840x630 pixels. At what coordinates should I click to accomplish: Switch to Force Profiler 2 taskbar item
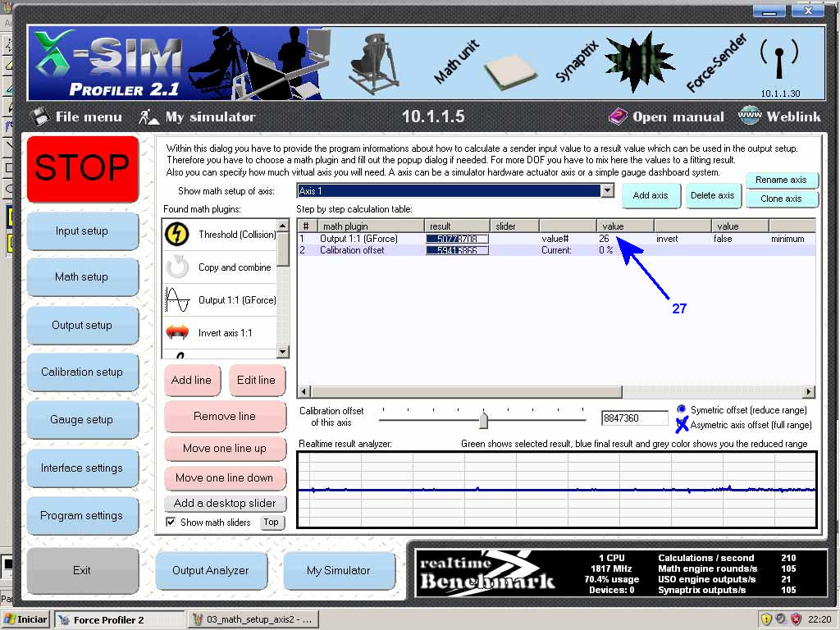tap(118, 620)
